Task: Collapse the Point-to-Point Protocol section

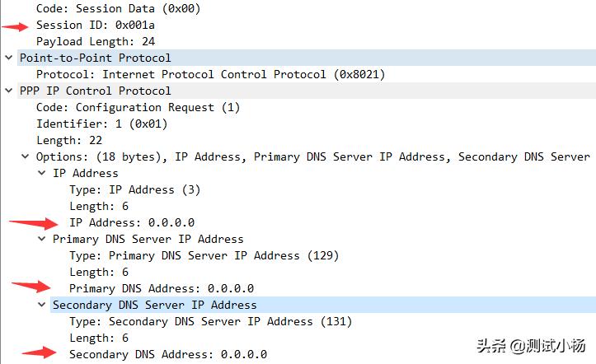Action: (9, 58)
